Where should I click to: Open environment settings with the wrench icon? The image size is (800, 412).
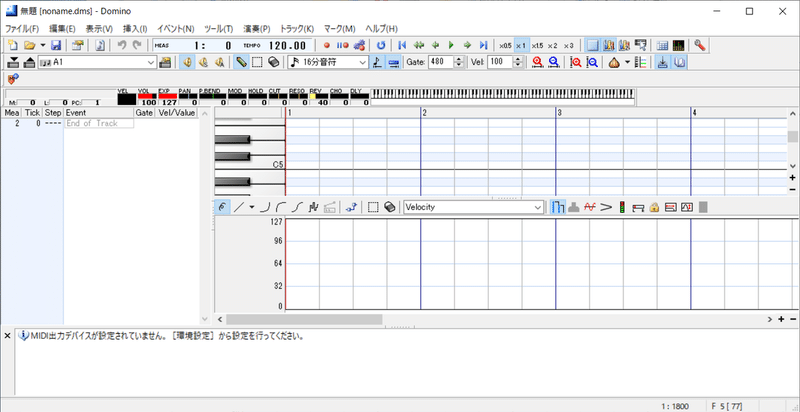click(x=699, y=45)
